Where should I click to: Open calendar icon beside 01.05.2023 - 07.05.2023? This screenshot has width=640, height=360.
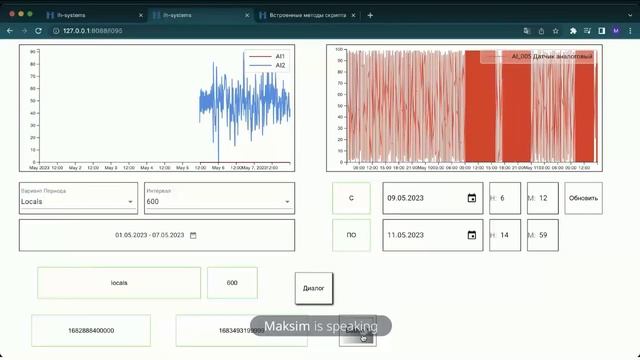pos(193,236)
